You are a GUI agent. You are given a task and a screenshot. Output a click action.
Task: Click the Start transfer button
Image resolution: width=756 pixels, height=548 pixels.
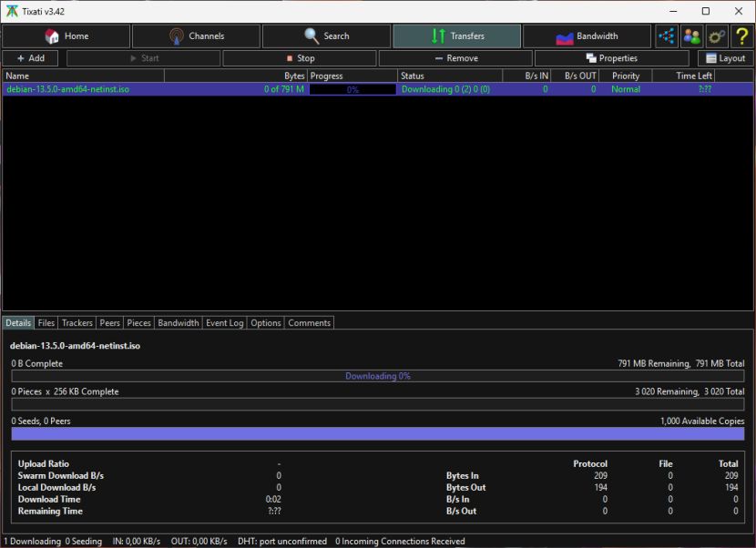click(x=144, y=58)
